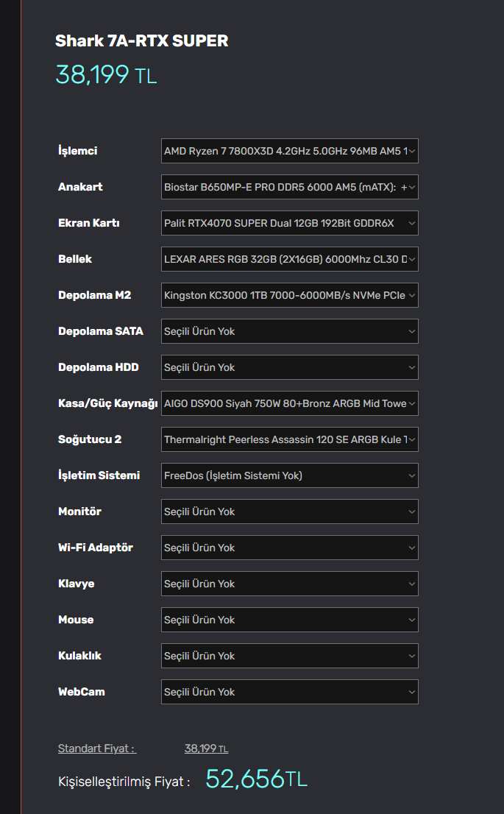Click the Standart Fiyat label link

click(97, 749)
